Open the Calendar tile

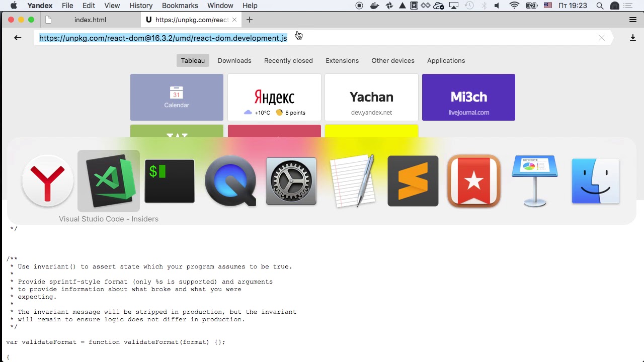click(177, 97)
